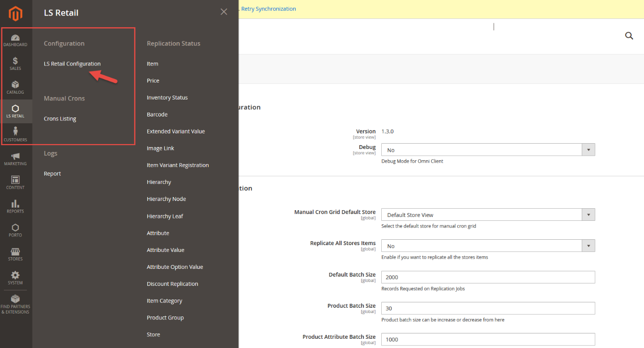644x348 pixels.
Task: Click Retry Synchronization link
Action: click(269, 9)
